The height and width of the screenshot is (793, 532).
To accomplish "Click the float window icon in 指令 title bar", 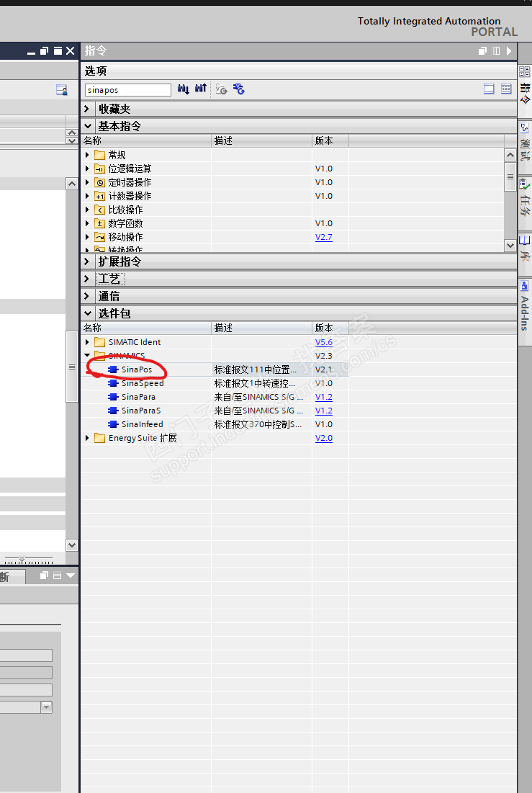I will (482, 50).
